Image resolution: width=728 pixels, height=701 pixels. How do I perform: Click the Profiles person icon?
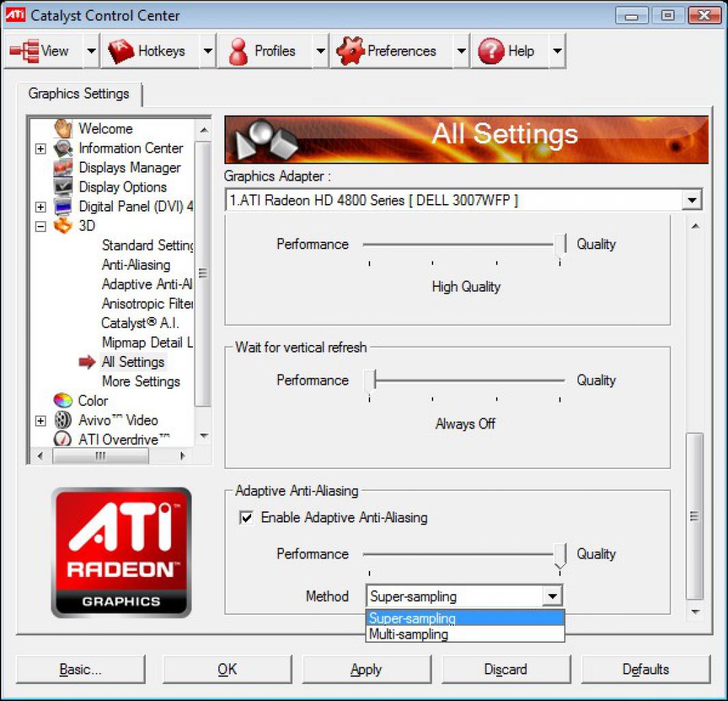[x=238, y=51]
